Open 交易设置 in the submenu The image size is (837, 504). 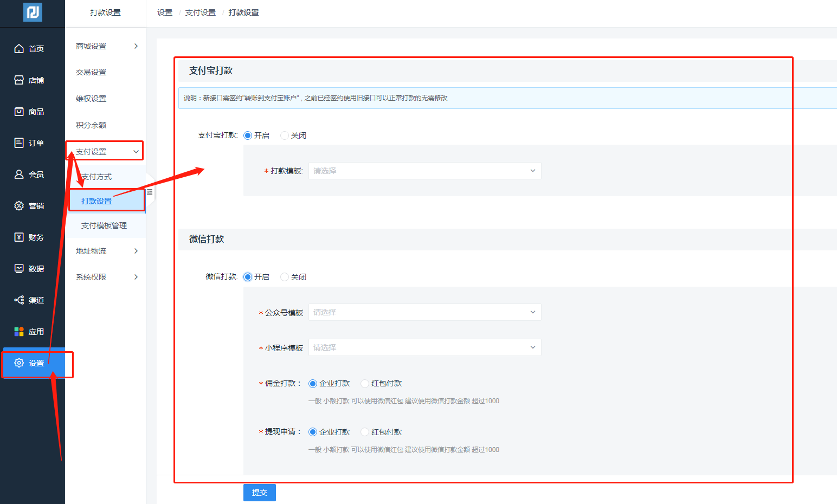(91, 72)
